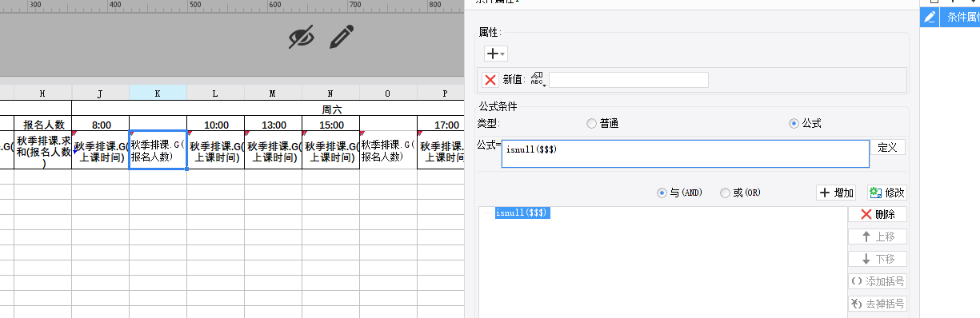
Task: Click the 13:00 time cell
Action: pos(273,124)
